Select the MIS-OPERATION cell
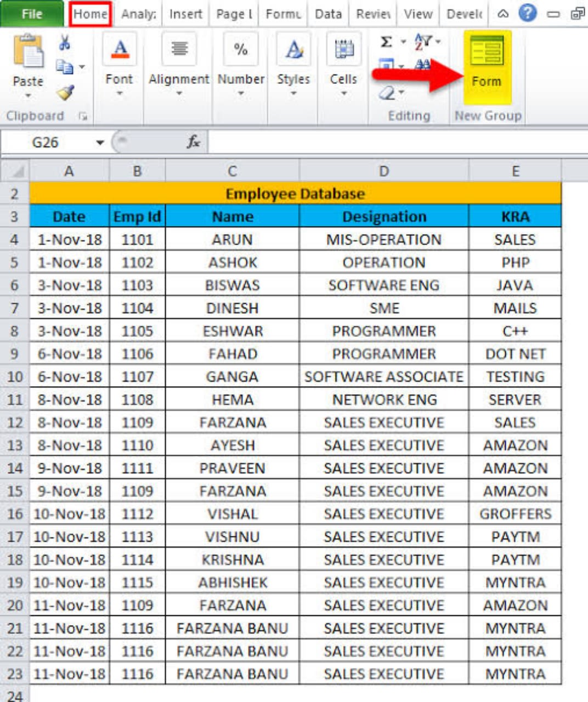This screenshot has height=702, width=588. click(x=384, y=240)
